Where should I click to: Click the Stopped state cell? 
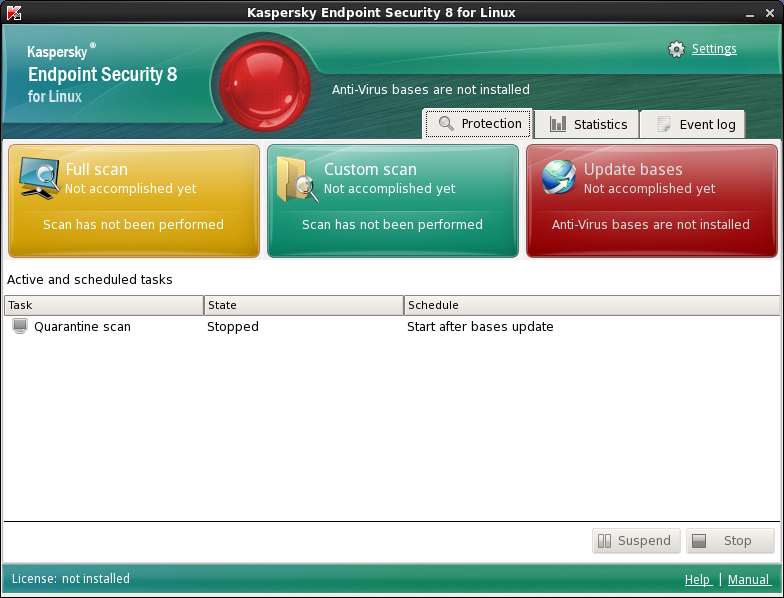(233, 326)
